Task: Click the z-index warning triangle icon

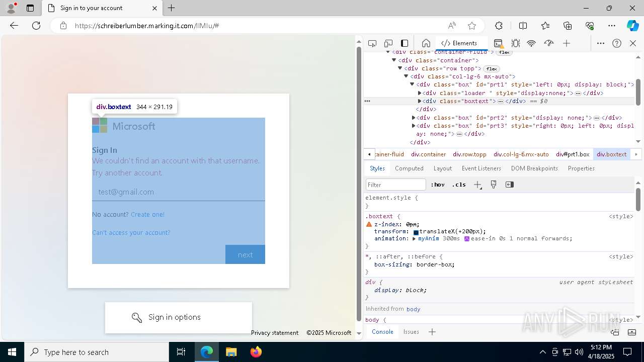Action: click(x=369, y=224)
